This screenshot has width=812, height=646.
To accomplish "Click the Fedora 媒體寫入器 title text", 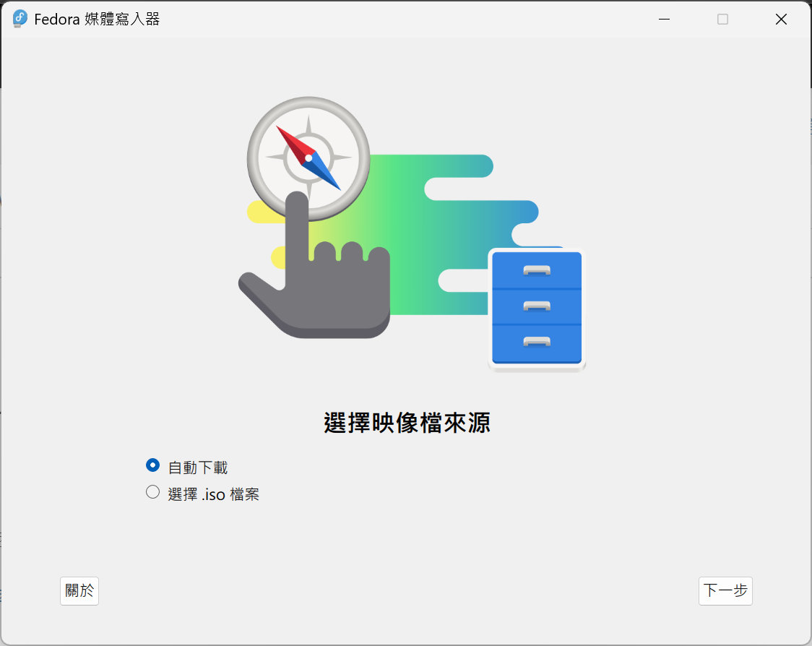I will [x=97, y=20].
